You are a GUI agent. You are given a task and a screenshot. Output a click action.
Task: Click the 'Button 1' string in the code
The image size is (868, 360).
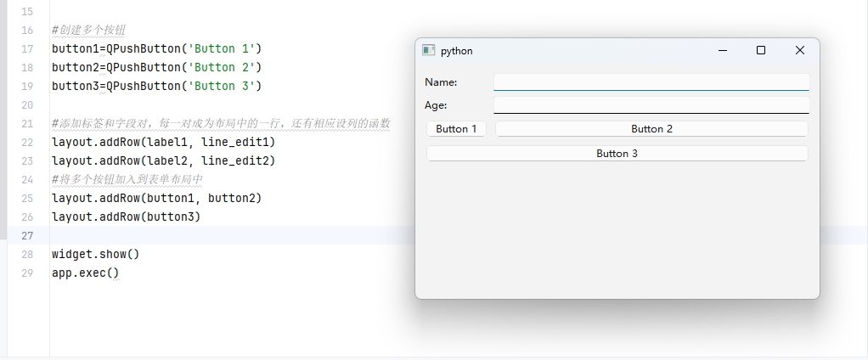pyautogui.click(x=223, y=48)
